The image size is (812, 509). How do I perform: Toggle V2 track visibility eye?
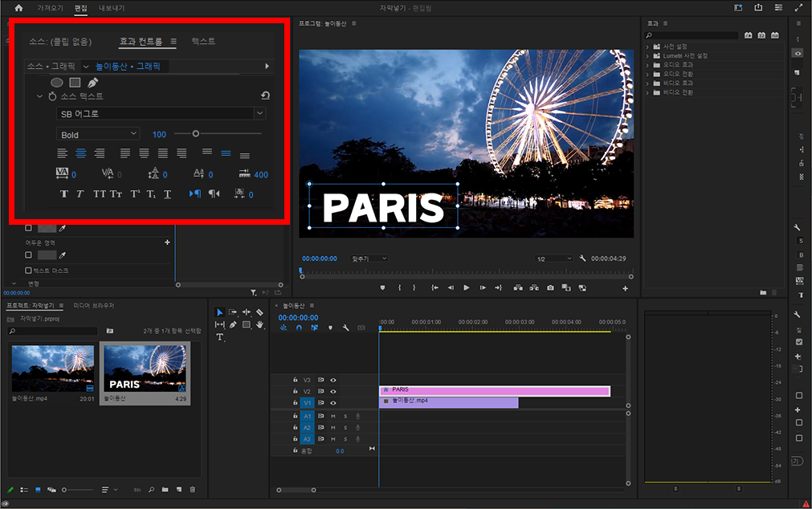tap(333, 391)
